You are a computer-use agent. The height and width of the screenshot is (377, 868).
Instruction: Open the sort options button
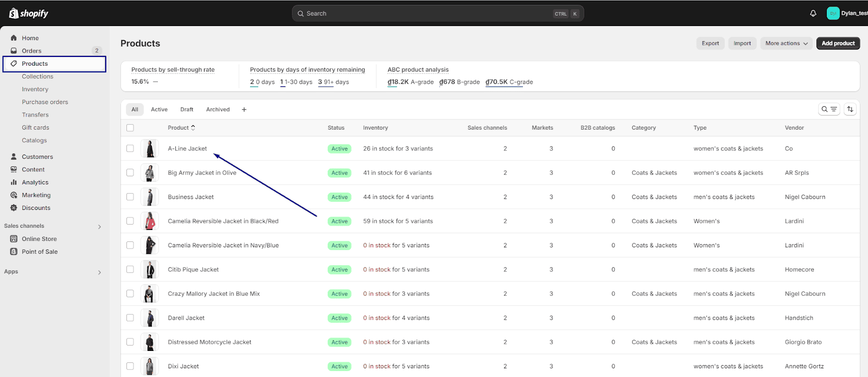point(850,110)
